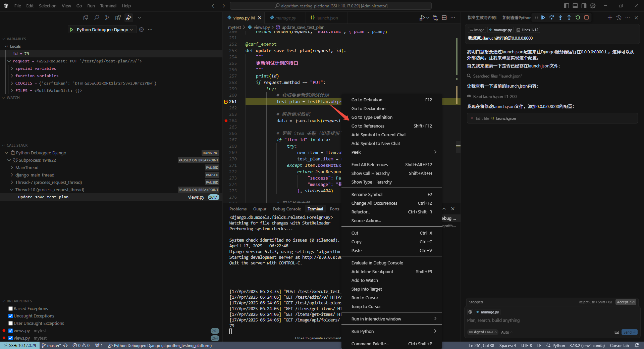Click the Step Over debug icon
644x349 pixels.
pos(552,17)
